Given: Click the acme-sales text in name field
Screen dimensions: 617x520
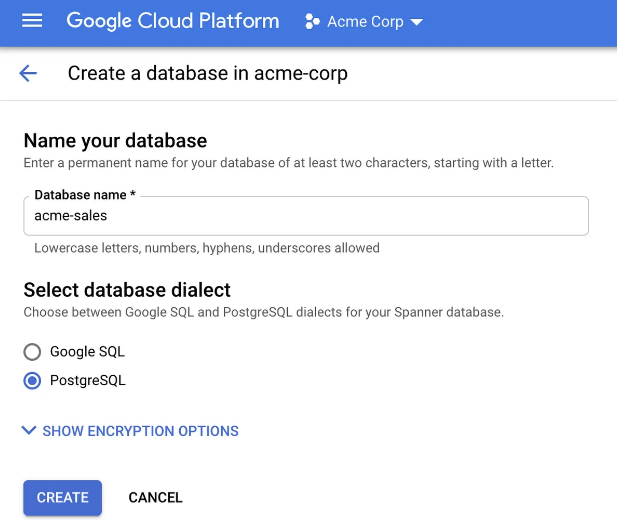Looking at the screenshot, I should pyautogui.click(x=70, y=216).
